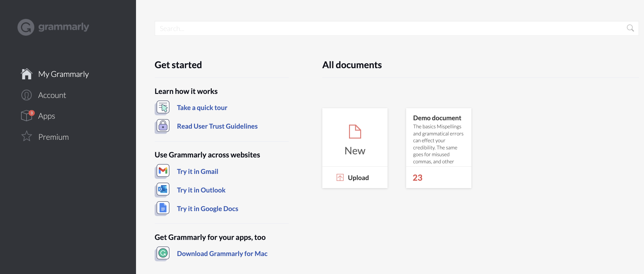Click the green Grammarly Mac app icon
This screenshot has width=644, height=274.
coord(163,253)
